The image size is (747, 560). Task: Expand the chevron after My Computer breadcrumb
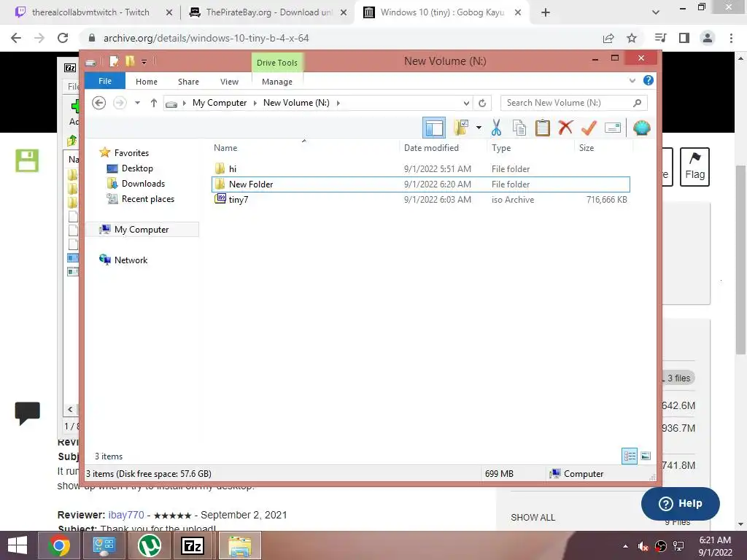[x=255, y=103]
